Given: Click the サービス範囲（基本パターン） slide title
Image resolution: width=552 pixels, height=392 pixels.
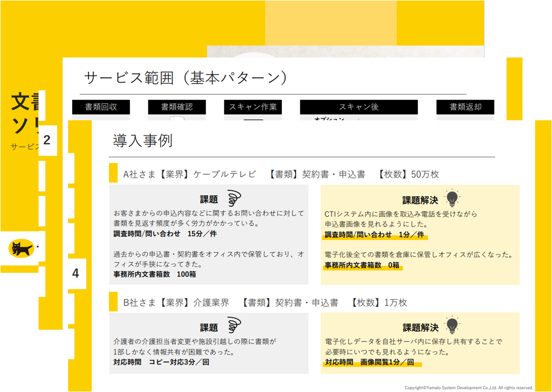Looking at the screenshot, I should pos(186,78).
